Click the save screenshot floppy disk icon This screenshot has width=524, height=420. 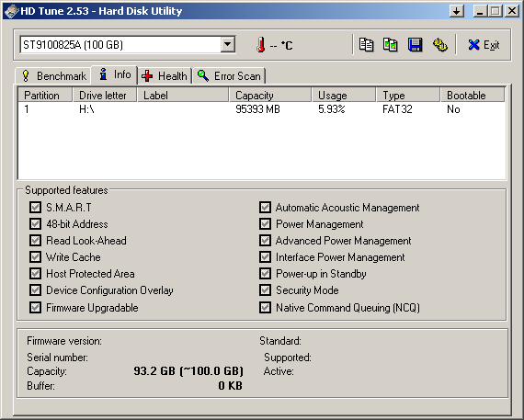(415, 45)
